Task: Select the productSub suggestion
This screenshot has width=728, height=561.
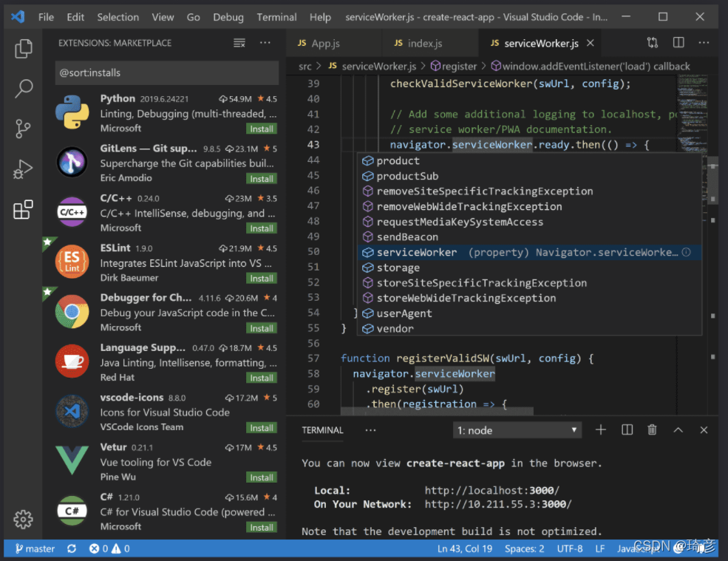Action: pos(529,176)
